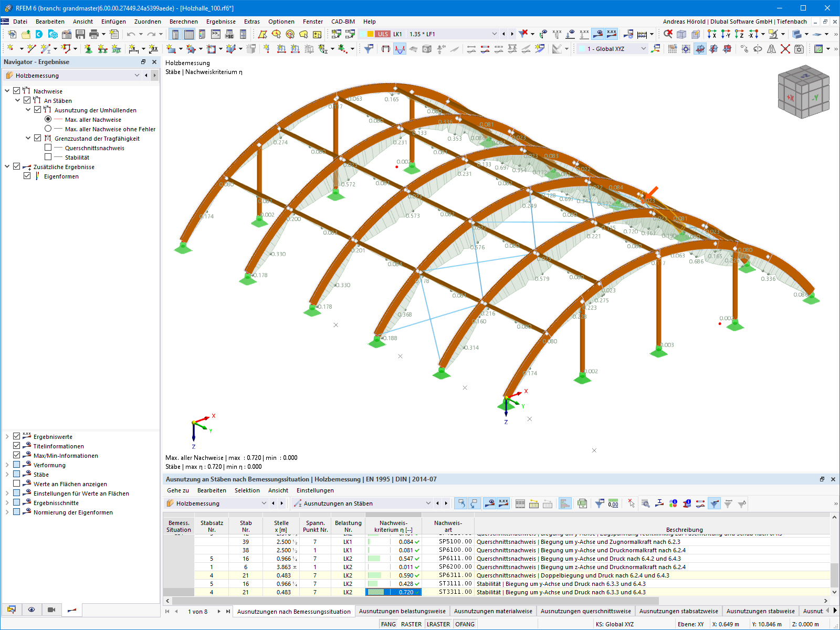Enable the Stabilität checkbox
The image size is (840, 630).
(48, 157)
